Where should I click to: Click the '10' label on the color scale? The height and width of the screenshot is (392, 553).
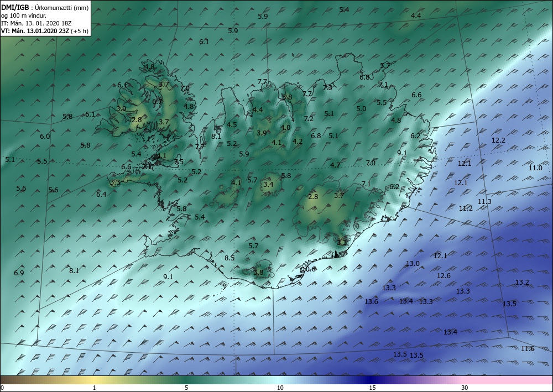click(x=280, y=388)
